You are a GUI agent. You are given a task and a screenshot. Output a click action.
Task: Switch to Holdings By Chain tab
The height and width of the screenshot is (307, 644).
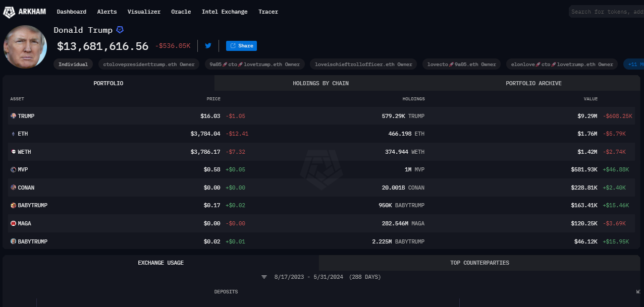[320, 83]
